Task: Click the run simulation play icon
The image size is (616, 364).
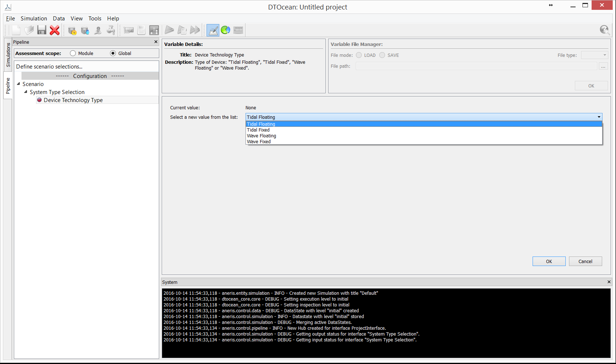Action: 169,30
